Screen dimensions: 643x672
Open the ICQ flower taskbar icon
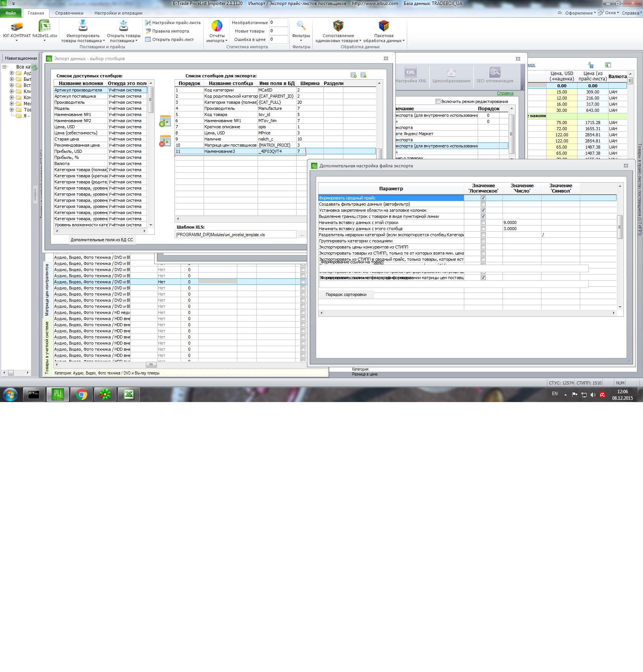[105, 394]
